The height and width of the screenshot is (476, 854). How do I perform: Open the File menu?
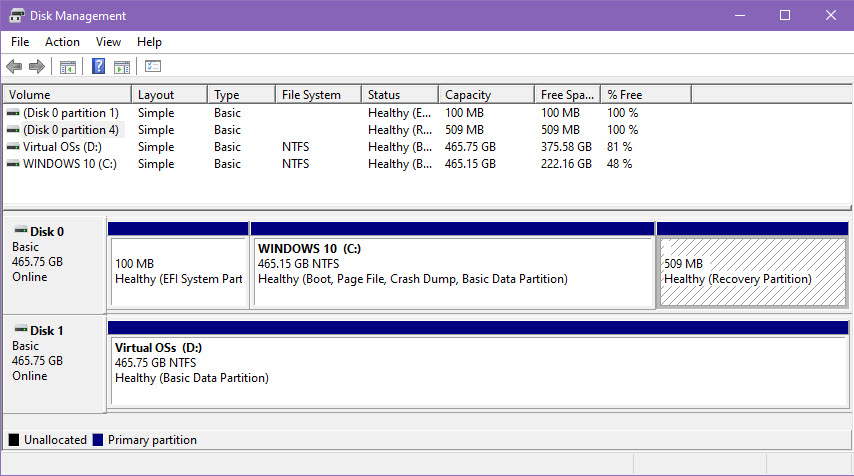coord(20,42)
